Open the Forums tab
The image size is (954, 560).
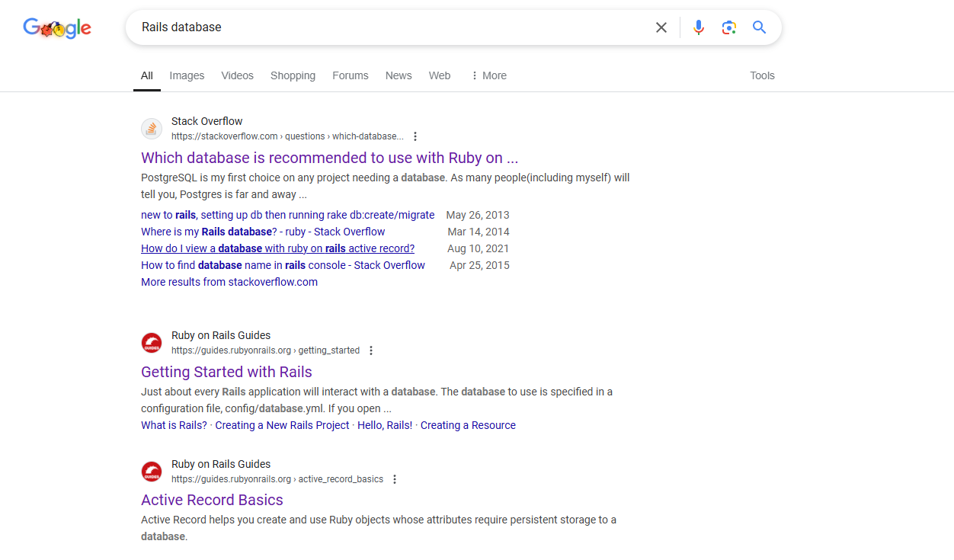coord(351,75)
